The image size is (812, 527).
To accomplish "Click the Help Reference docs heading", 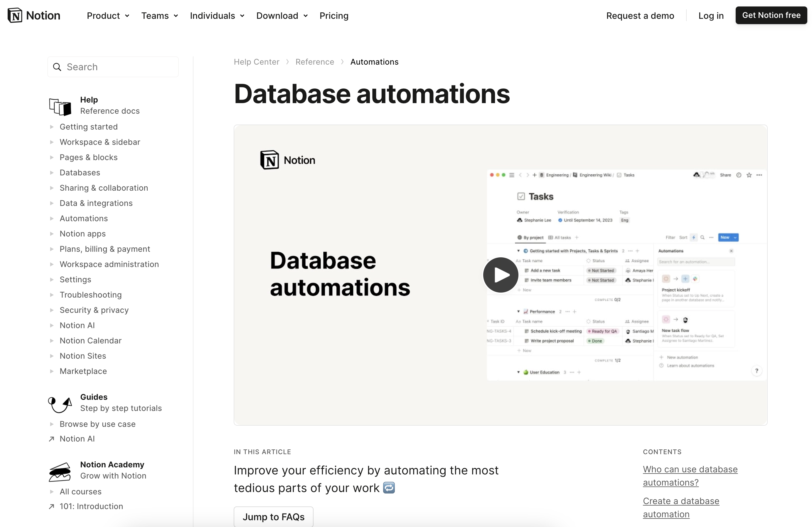I will (x=110, y=105).
